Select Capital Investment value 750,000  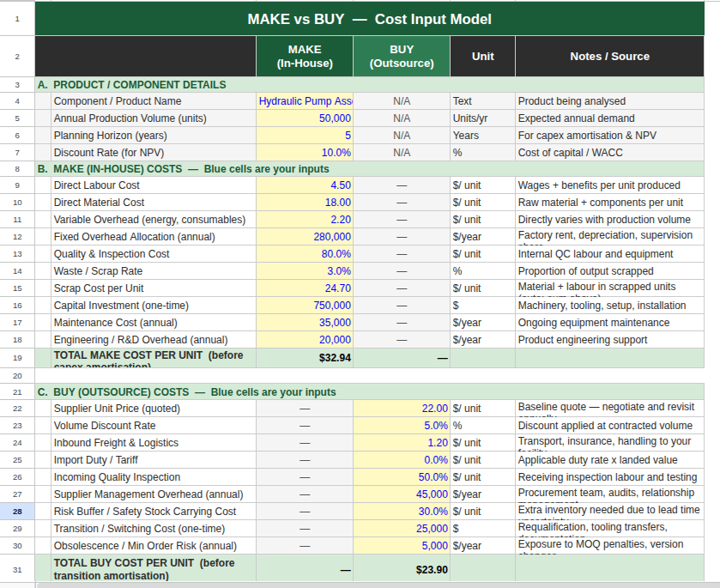coord(305,306)
